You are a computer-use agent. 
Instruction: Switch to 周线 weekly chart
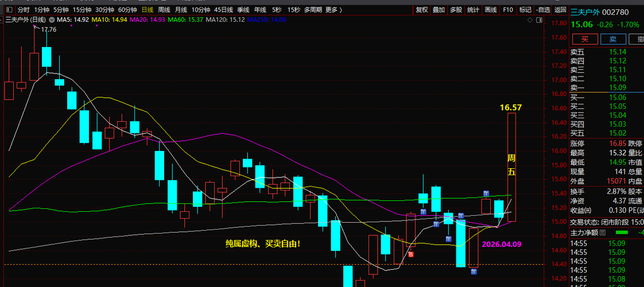click(164, 10)
